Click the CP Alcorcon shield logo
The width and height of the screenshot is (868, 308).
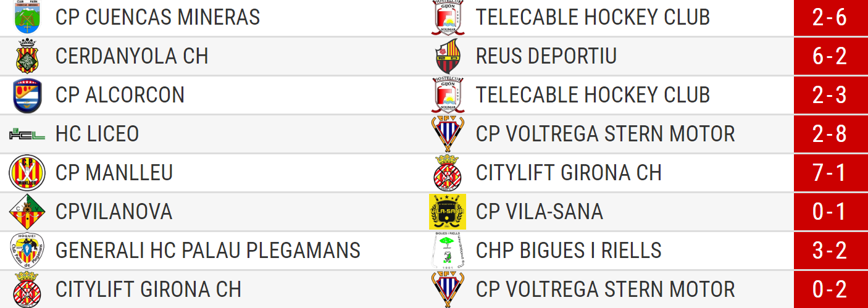point(27,95)
